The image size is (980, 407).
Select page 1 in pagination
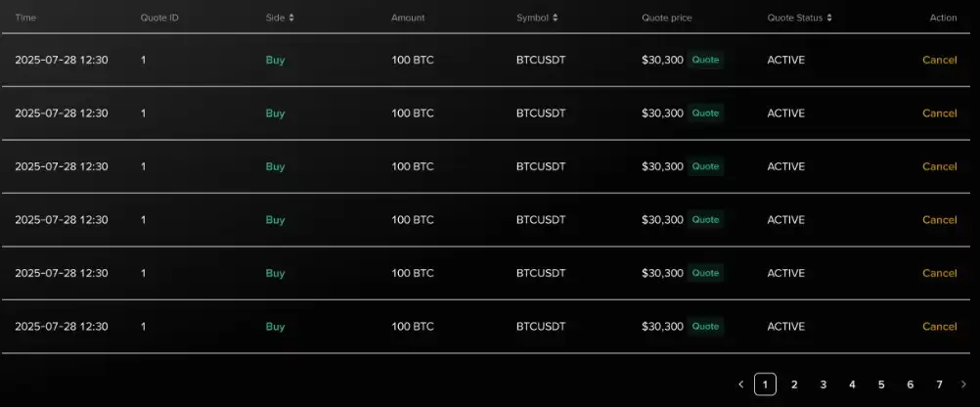click(x=765, y=384)
